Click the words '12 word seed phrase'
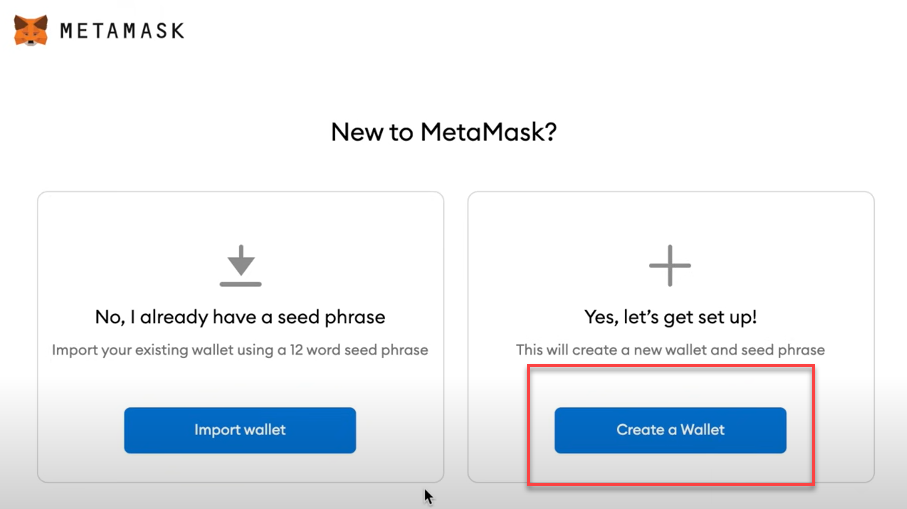Image resolution: width=907 pixels, height=509 pixels. [x=359, y=350]
